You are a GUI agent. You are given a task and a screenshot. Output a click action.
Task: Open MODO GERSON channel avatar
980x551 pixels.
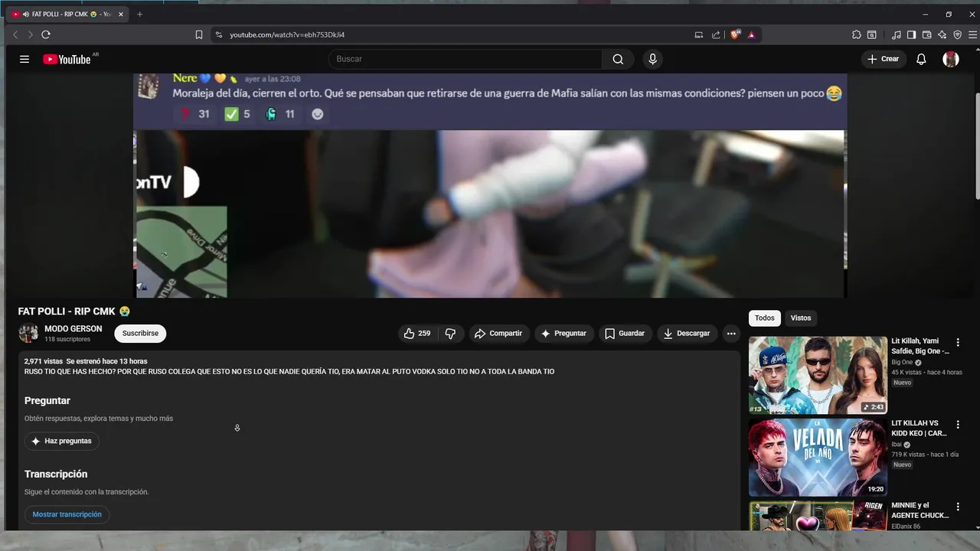tap(28, 333)
